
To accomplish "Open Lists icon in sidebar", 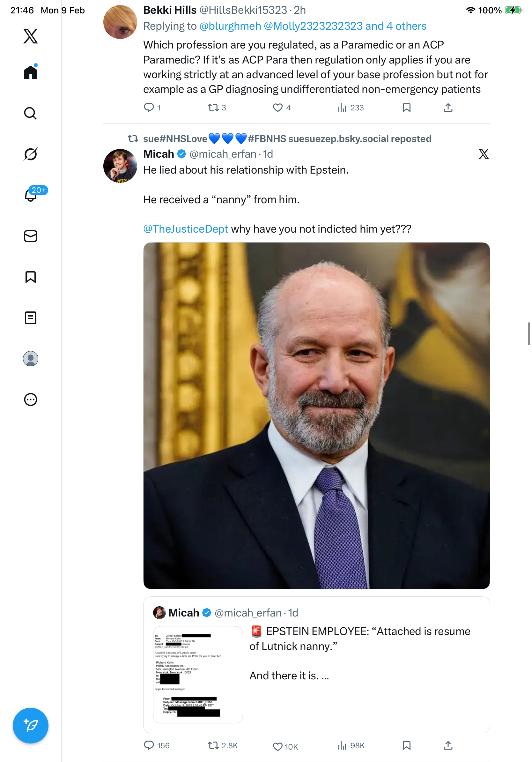I will point(31,318).
